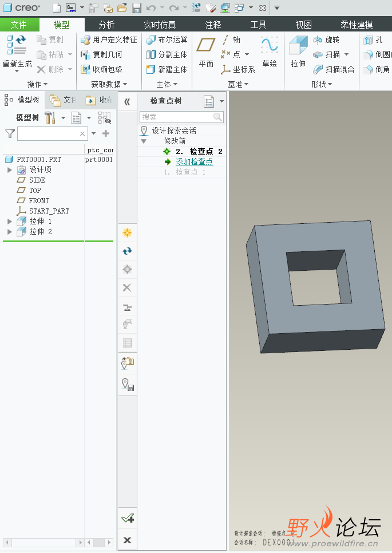Open the 基准 group dropdown
Image resolution: width=392 pixels, height=553 pixels.
tap(238, 84)
